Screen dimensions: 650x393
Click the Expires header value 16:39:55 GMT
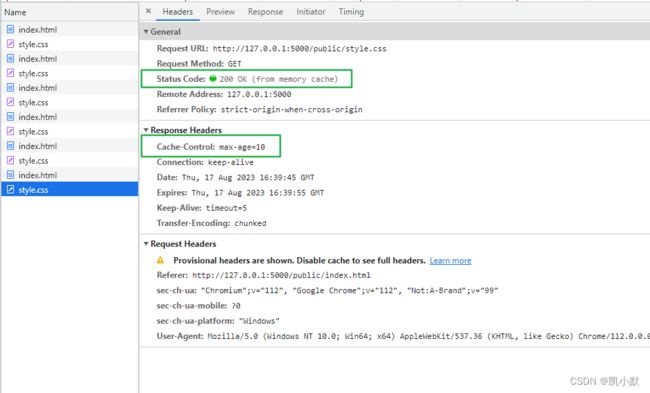click(258, 193)
